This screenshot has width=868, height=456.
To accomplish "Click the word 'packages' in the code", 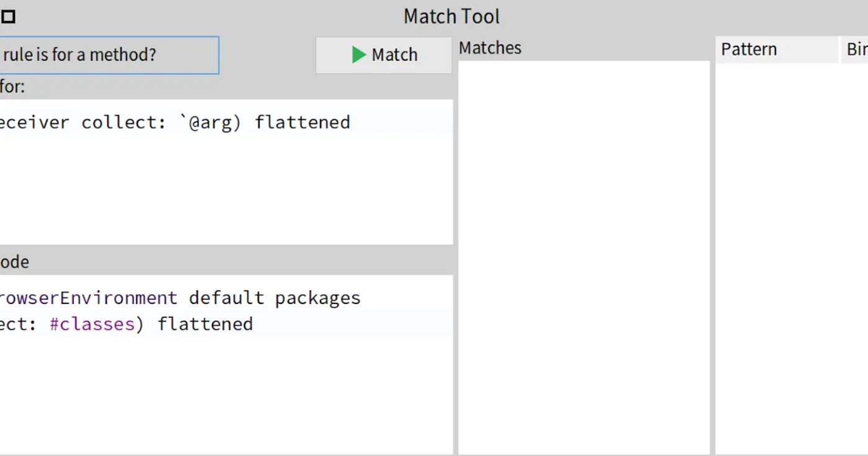I will point(317,298).
